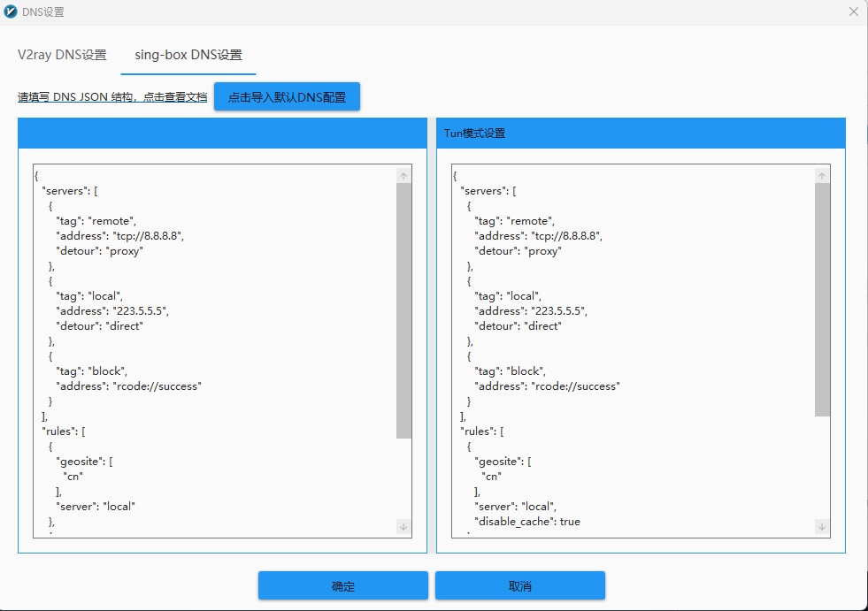Click the up arrow of the left JSON scrollbar
Viewport: 868px width, 611px height.
click(x=403, y=174)
